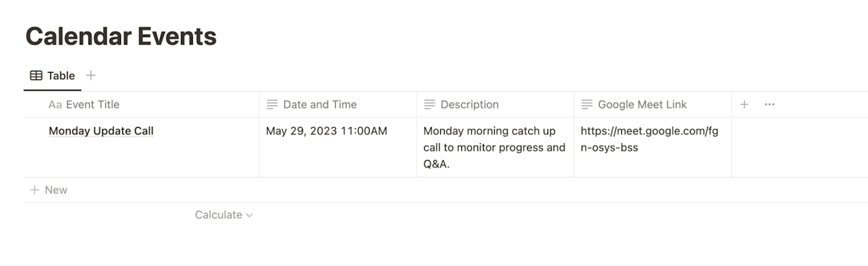Click the table view icon beside Table

(x=36, y=76)
